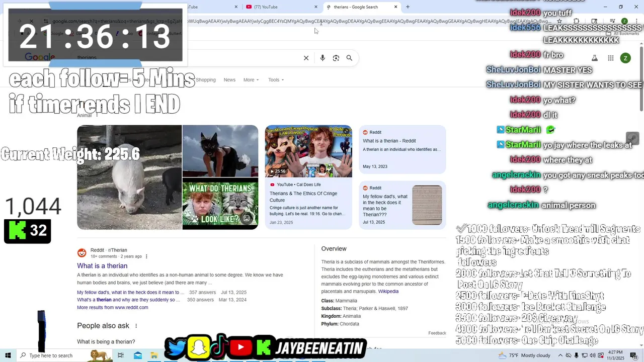Open 'My fellow dad's, what in the heck' sublink
Image resolution: width=644 pixels, height=362 pixels.
tap(130, 292)
